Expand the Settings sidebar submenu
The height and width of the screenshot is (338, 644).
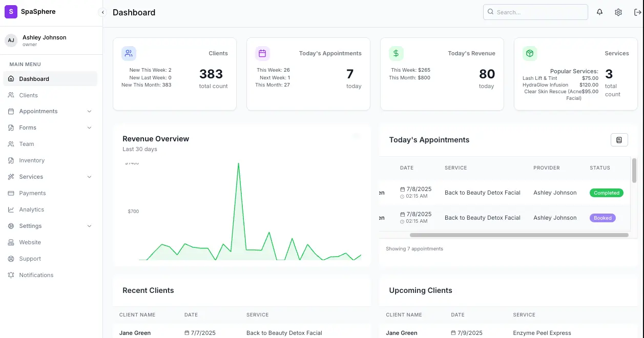click(89, 226)
